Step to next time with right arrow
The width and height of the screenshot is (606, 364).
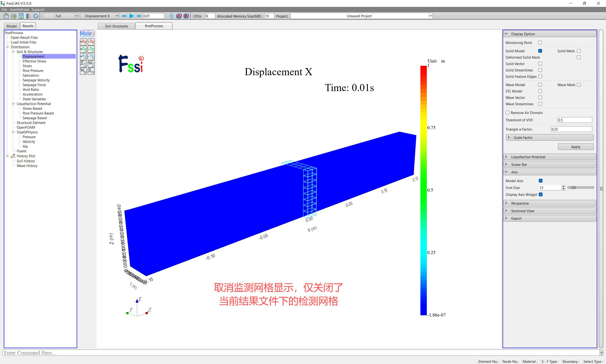pos(139,16)
